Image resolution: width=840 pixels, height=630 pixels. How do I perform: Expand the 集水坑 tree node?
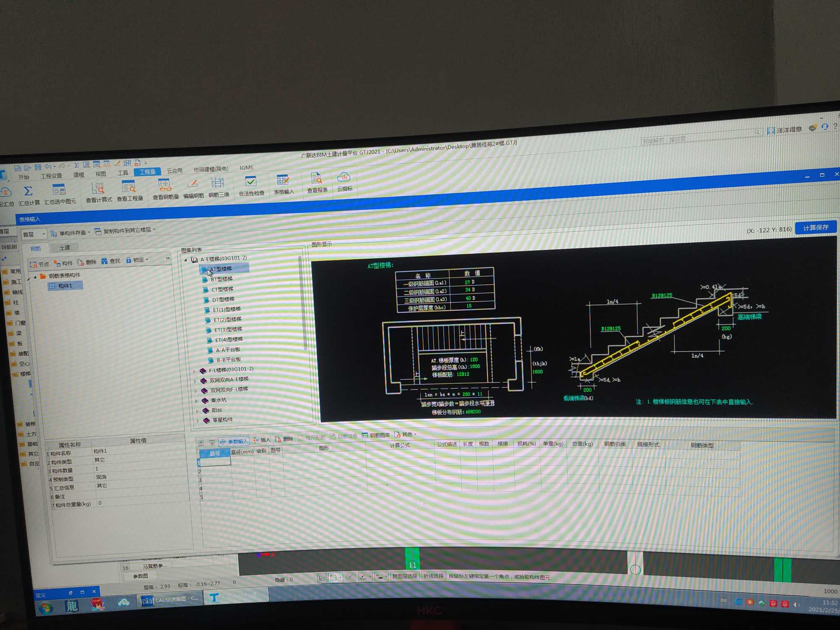click(x=196, y=401)
